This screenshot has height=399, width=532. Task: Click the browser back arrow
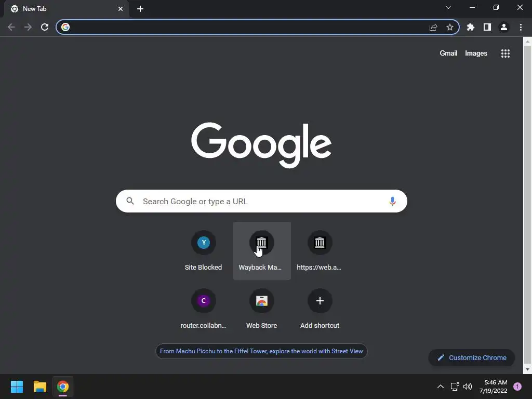click(11, 27)
